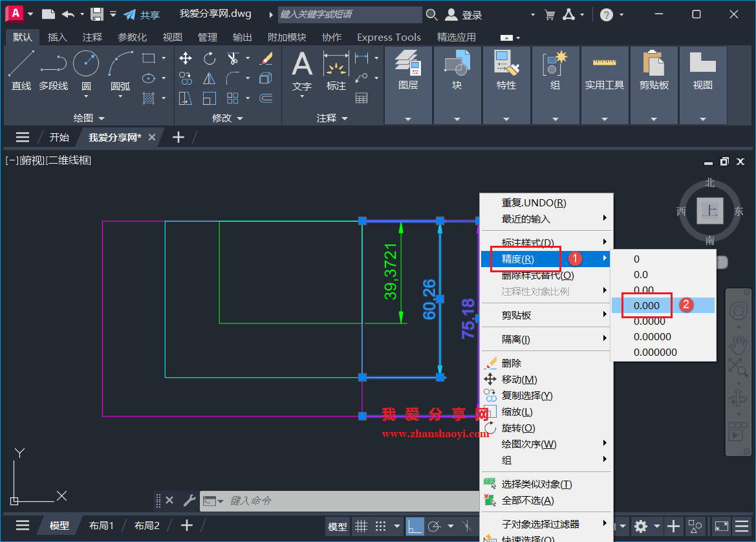This screenshot has width=756, height=542.
Task: Open the Circle tool dropdown arrow
Action: (86, 97)
